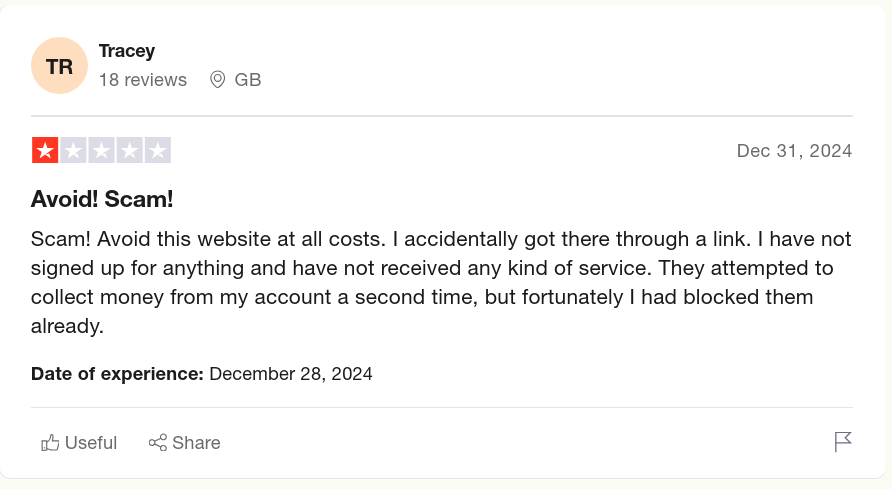Image resolution: width=892 pixels, height=489 pixels.
Task: Click the second grey star in rating
Action: coord(73,150)
